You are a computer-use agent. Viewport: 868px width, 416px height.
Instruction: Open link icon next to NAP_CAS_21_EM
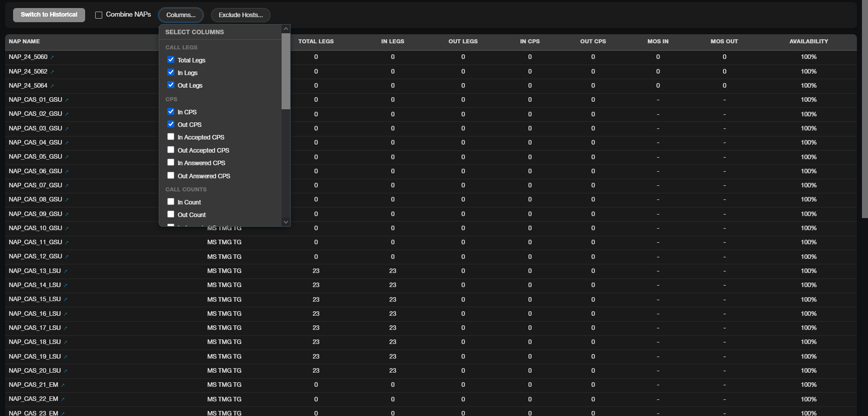click(x=63, y=385)
